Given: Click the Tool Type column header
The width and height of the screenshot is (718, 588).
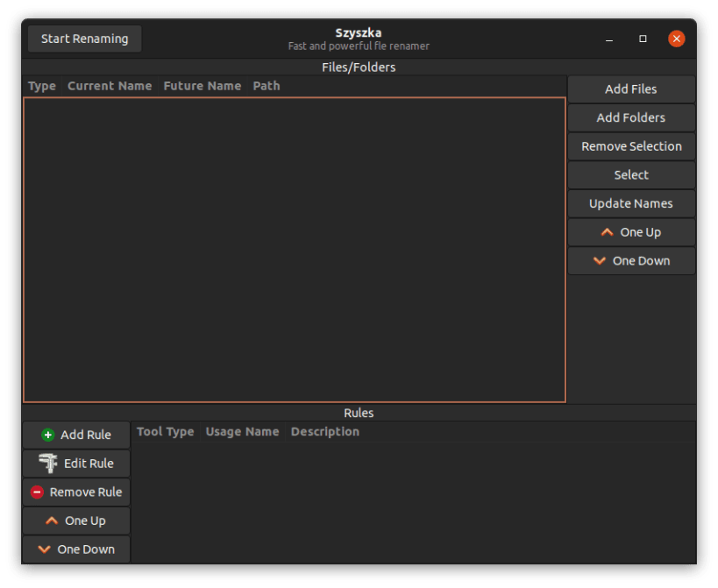Looking at the screenshot, I should tap(165, 431).
